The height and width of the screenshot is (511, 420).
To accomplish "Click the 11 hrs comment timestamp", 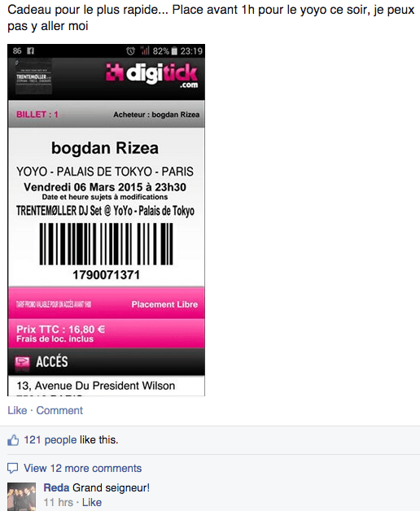I will (x=59, y=502).
